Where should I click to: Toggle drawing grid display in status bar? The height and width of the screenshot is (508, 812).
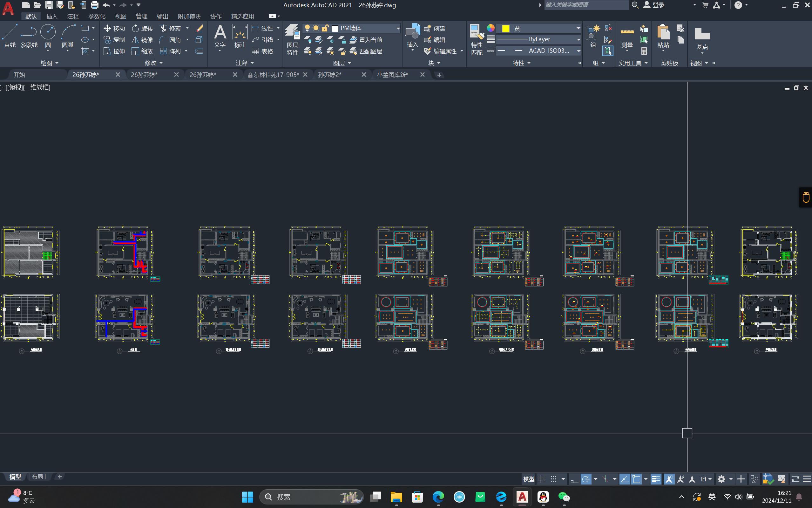click(x=542, y=479)
